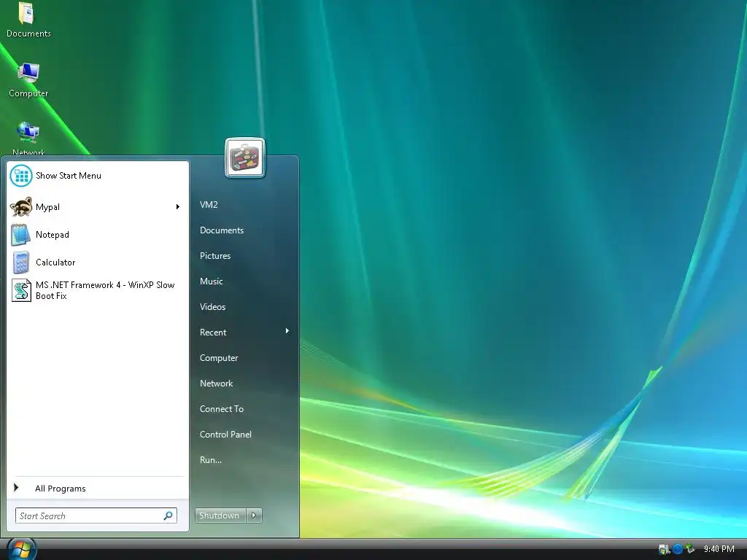Click blue round tray icon

pyautogui.click(x=678, y=550)
